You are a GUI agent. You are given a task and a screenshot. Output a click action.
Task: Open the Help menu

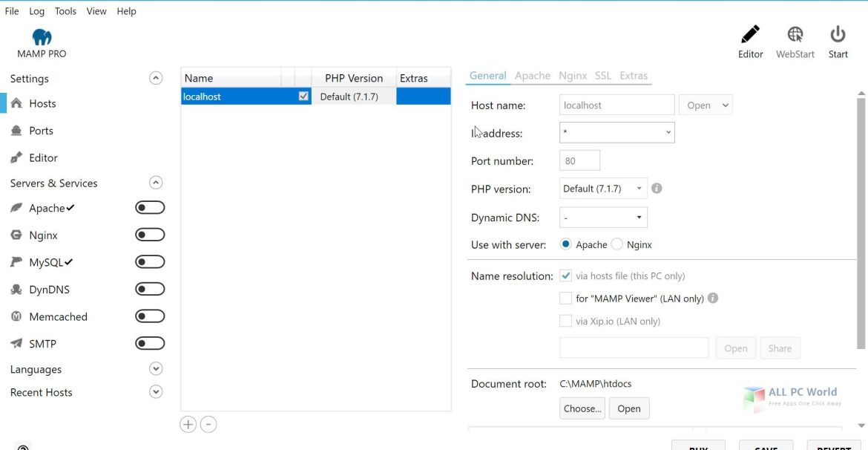tap(126, 11)
